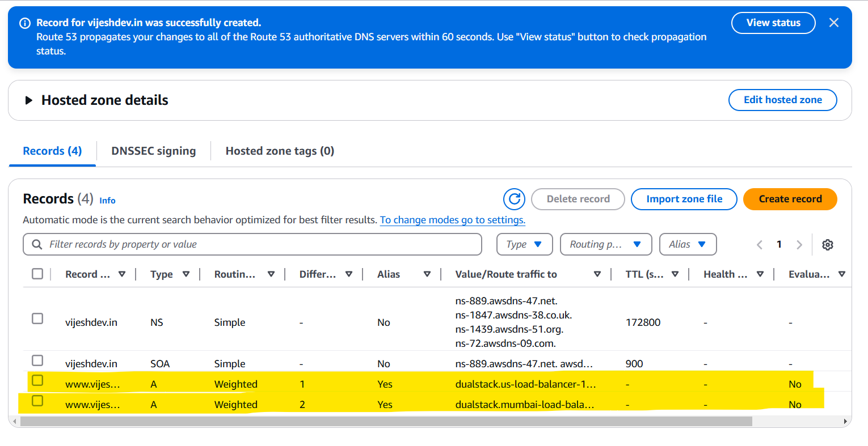Dismiss the record creation success banner
868x446 pixels.
tap(834, 23)
